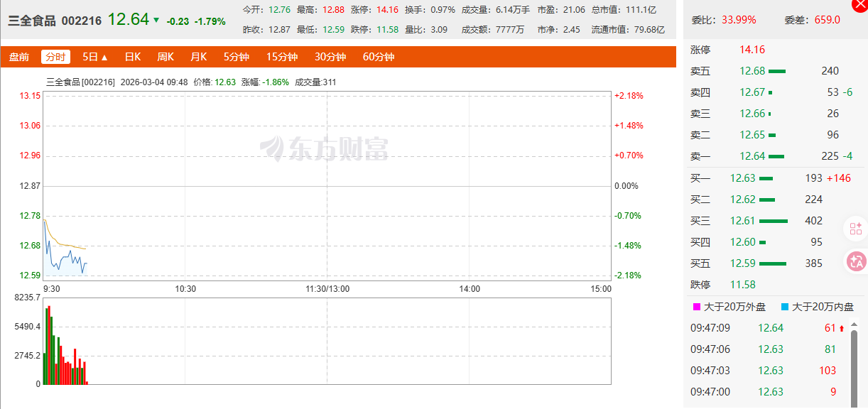Viewport: 868px width, 409px height.
Task: Click the 委比 value 33.99%
Action: 739,19
